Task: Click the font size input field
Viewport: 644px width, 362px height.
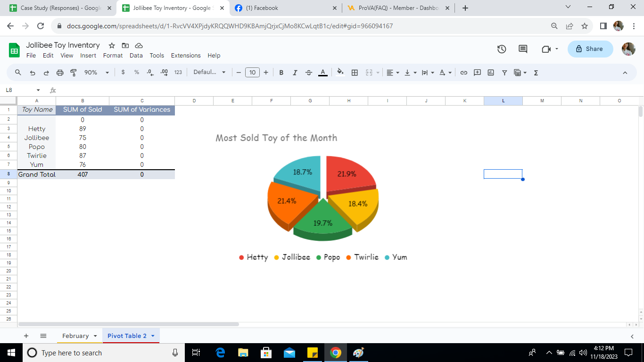Action: point(253,73)
